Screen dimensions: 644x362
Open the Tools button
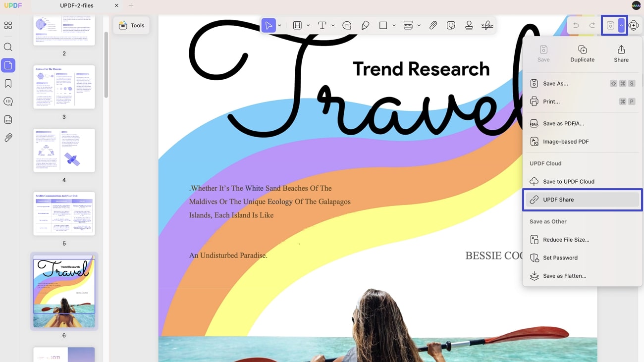131,25
